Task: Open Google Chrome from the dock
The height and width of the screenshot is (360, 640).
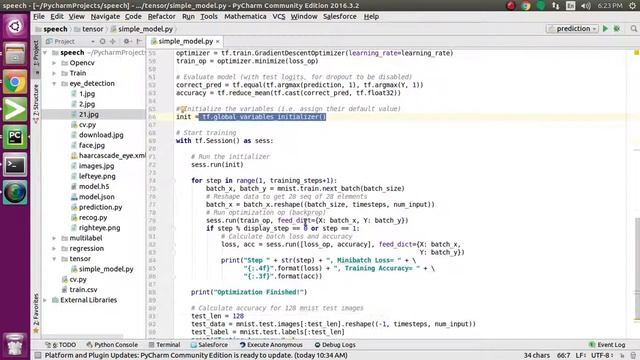Action: click(x=15, y=82)
